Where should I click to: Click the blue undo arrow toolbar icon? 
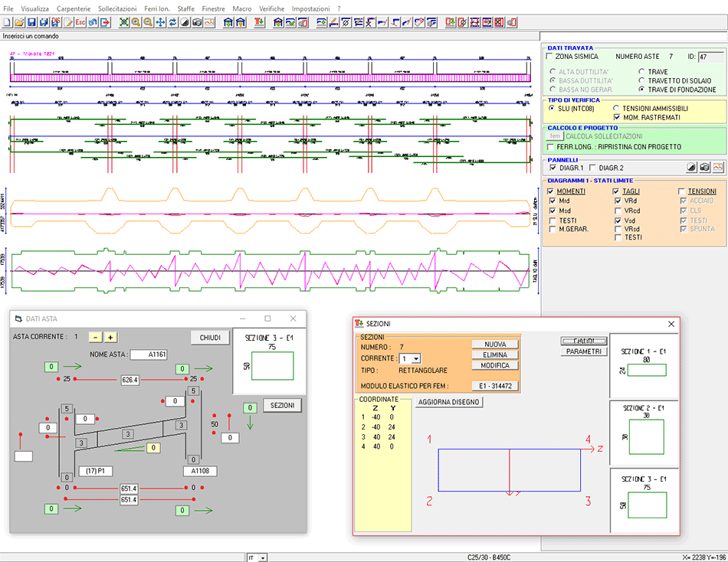coord(93,22)
